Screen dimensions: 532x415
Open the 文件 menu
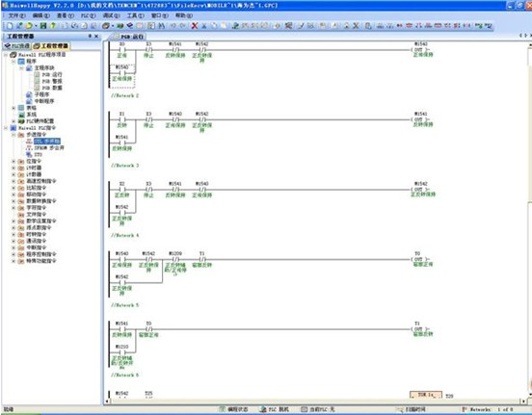(16, 15)
